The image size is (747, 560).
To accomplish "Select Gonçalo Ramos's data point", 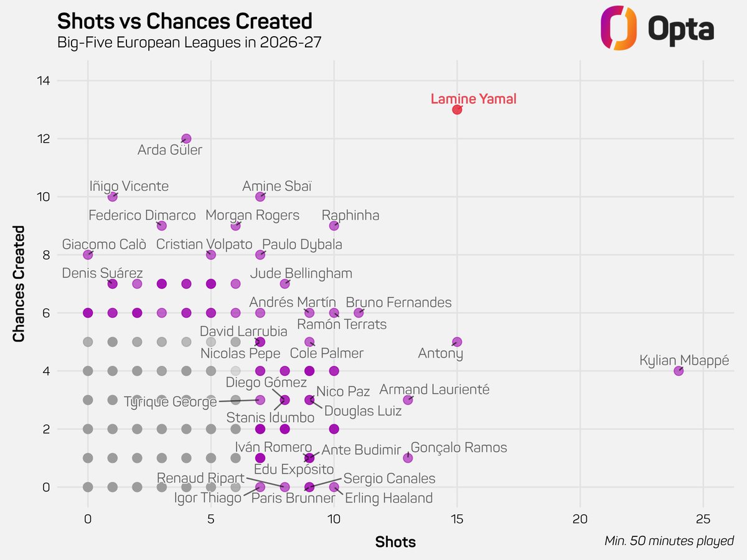I will click(408, 458).
